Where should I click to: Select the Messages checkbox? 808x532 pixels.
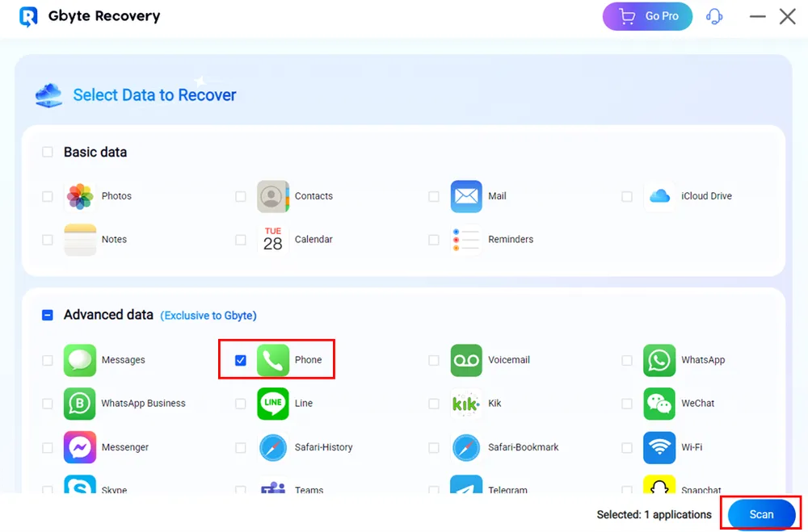click(x=48, y=360)
